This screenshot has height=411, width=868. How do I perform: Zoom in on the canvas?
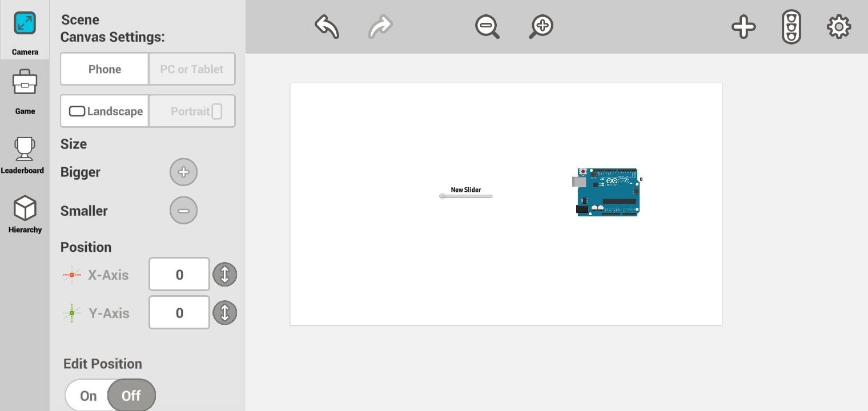[x=541, y=27]
